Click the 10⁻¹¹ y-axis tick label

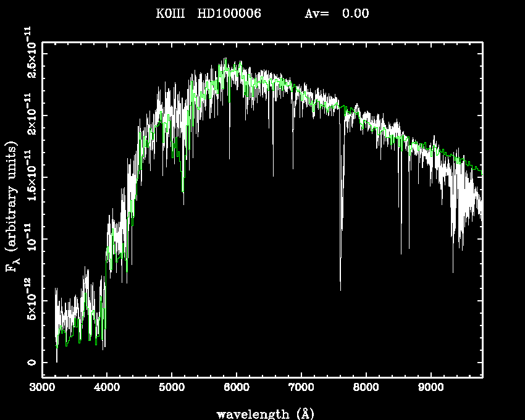(x=30, y=239)
